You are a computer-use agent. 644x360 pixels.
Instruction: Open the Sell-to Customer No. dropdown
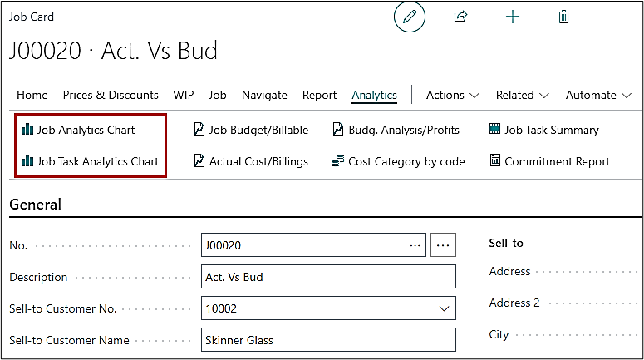[x=442, y=308]
